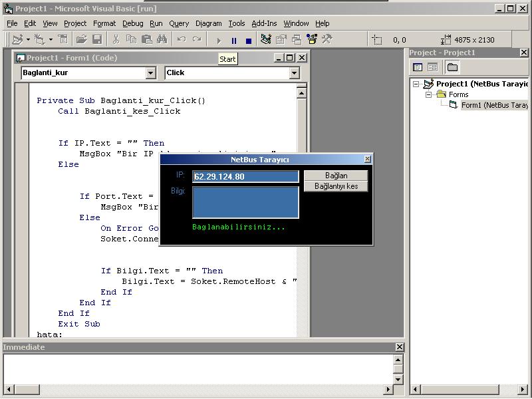532x399 pixels.
Task: Click the Toolbox hammer-and-wrench icon
Action: pyautogui.click(x=327, y=40)
